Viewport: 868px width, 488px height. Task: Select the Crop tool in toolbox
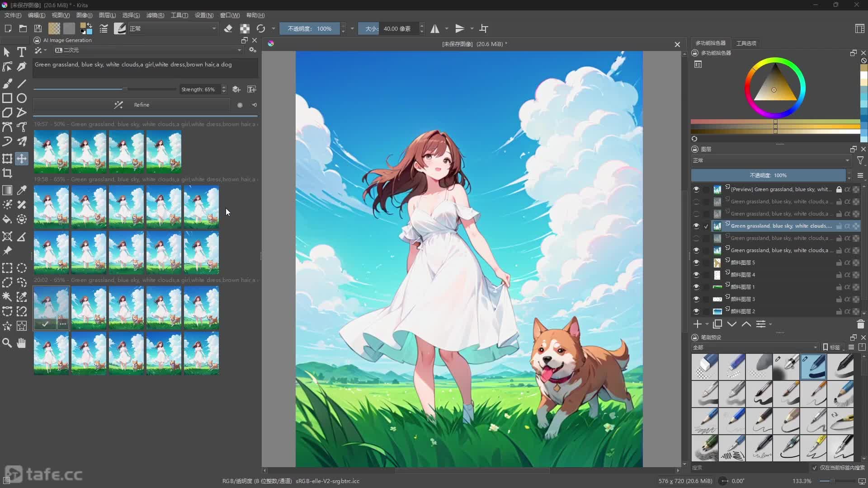click(x=7, y=173)
